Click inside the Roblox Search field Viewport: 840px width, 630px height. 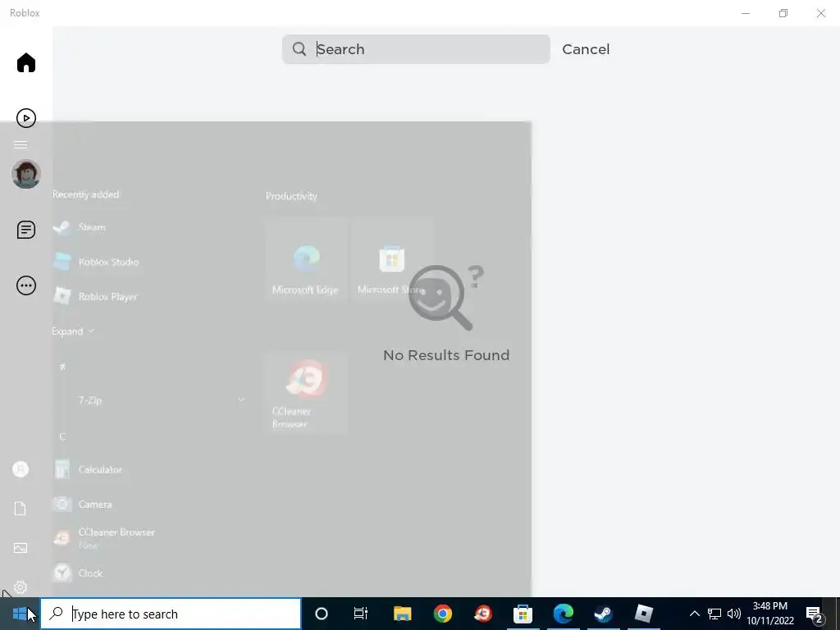(x=416, y=49)
